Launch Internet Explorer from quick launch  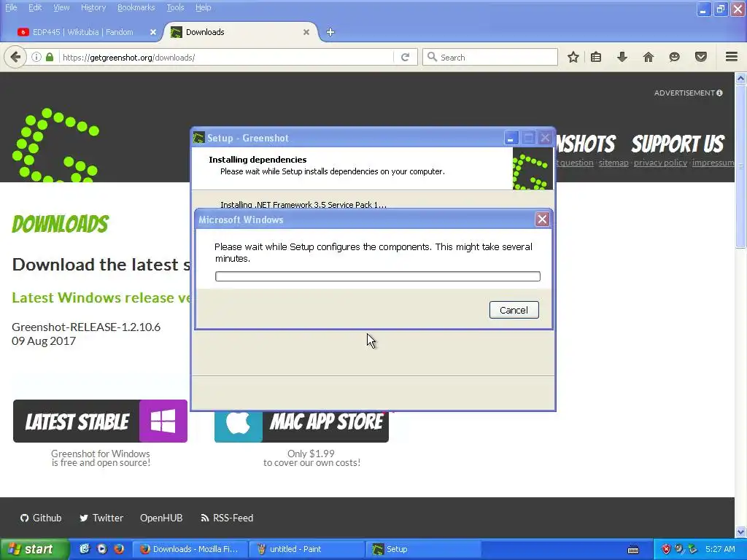(x=84, y=549)
